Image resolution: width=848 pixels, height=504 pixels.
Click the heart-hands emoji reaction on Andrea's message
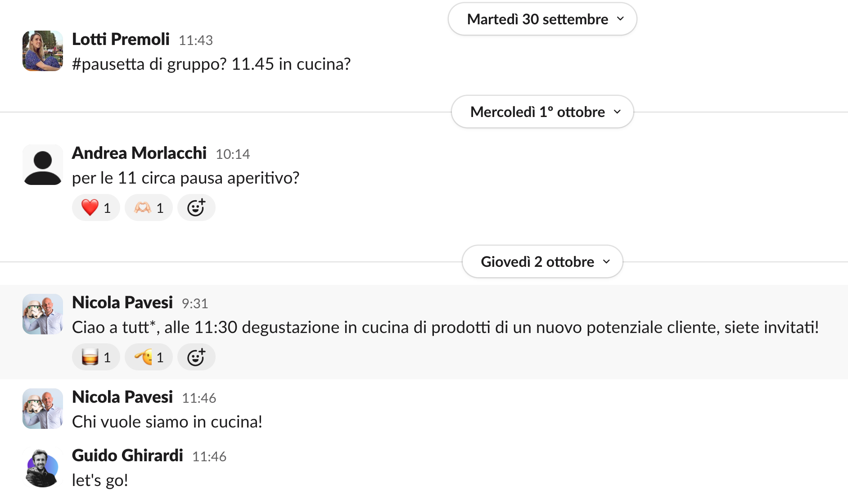pyautogui.click(x=148, y=207)
